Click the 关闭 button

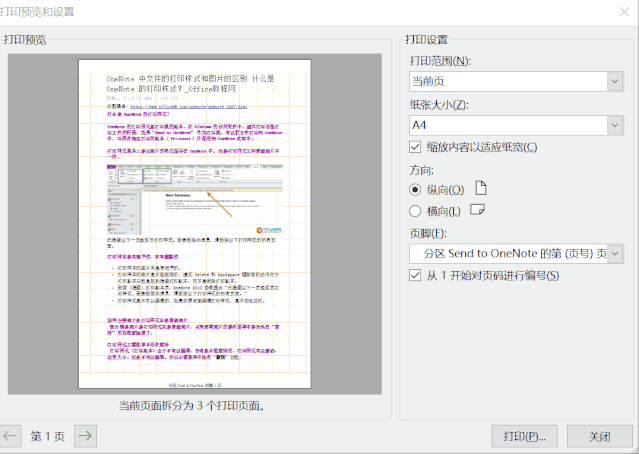coord(599,436)
